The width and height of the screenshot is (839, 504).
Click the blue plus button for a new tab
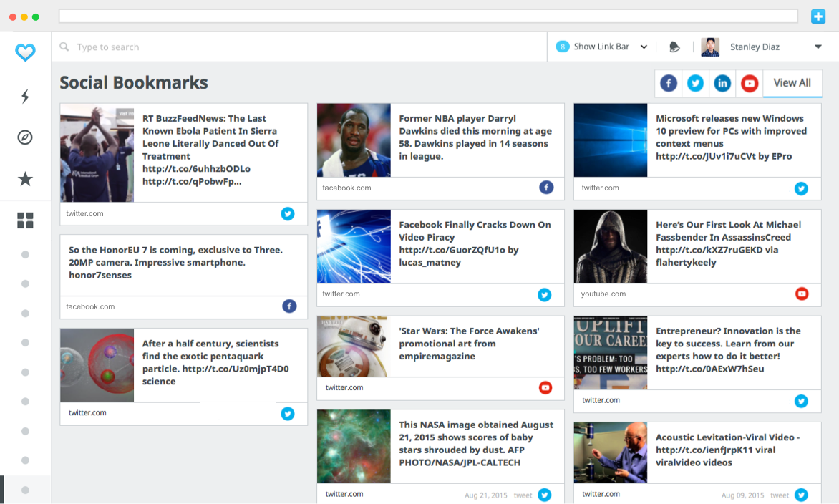tap(818, 15)
